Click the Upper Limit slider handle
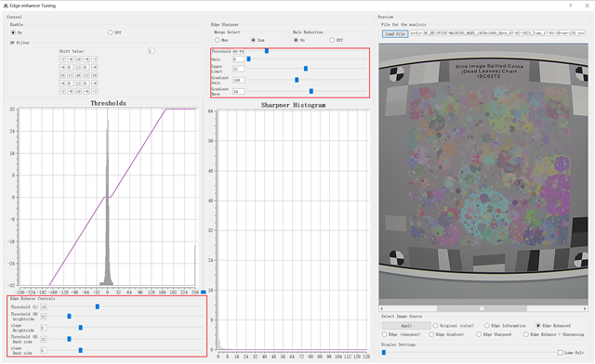This screenshot has width=595, height=364. (x=306, y=69)
